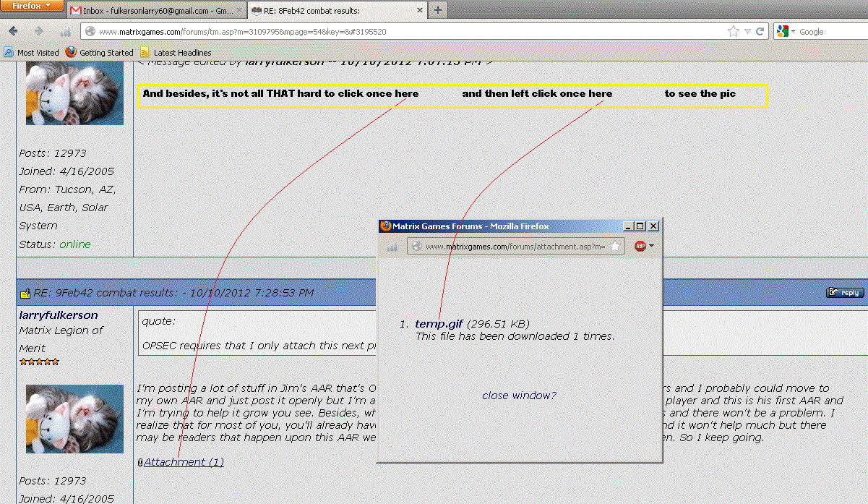The image size is (868, 504).
Task: Click the 'Matrix Legion of' rank text
Action: [61, 330]
